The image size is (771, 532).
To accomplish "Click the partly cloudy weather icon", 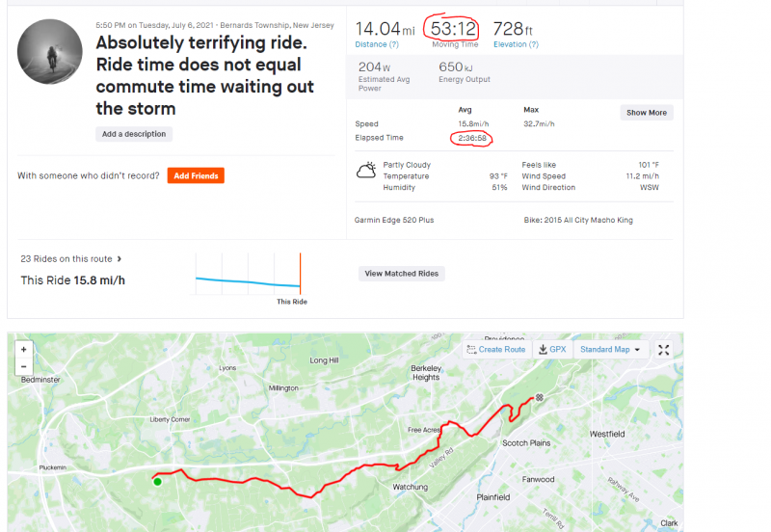I will (x=366, y=171).
